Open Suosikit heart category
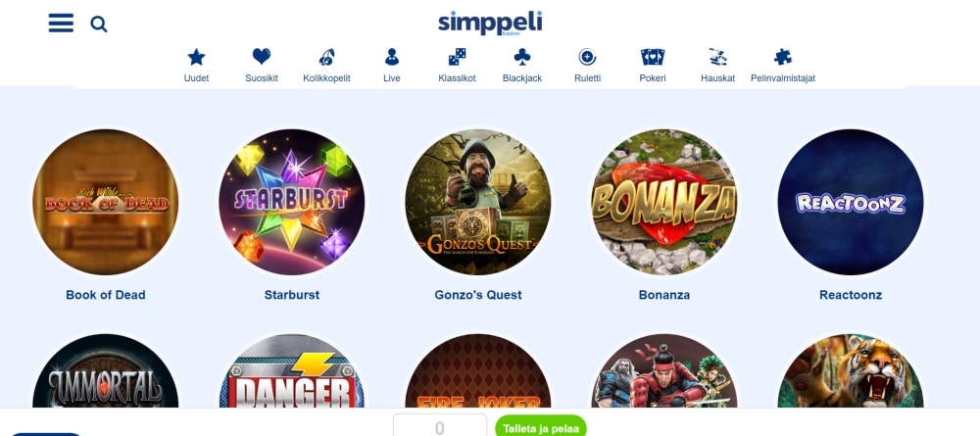 click(262, 57)
